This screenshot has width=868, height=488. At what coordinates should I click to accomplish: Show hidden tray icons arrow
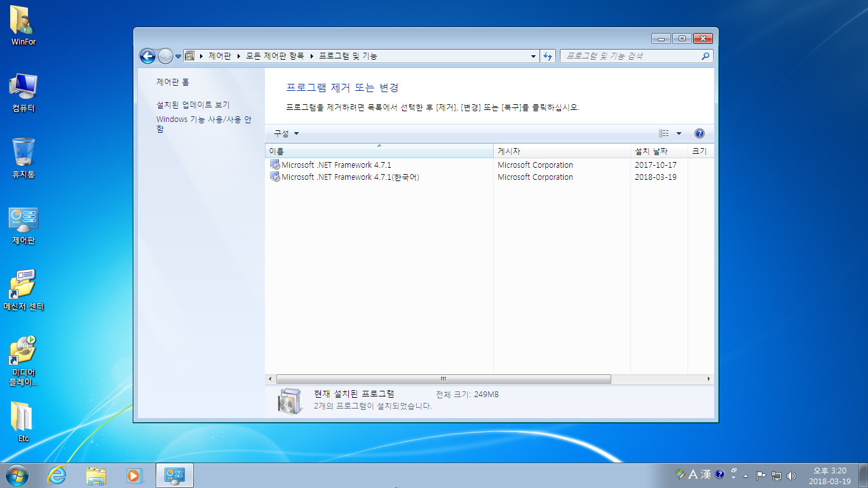click(745, 475)
